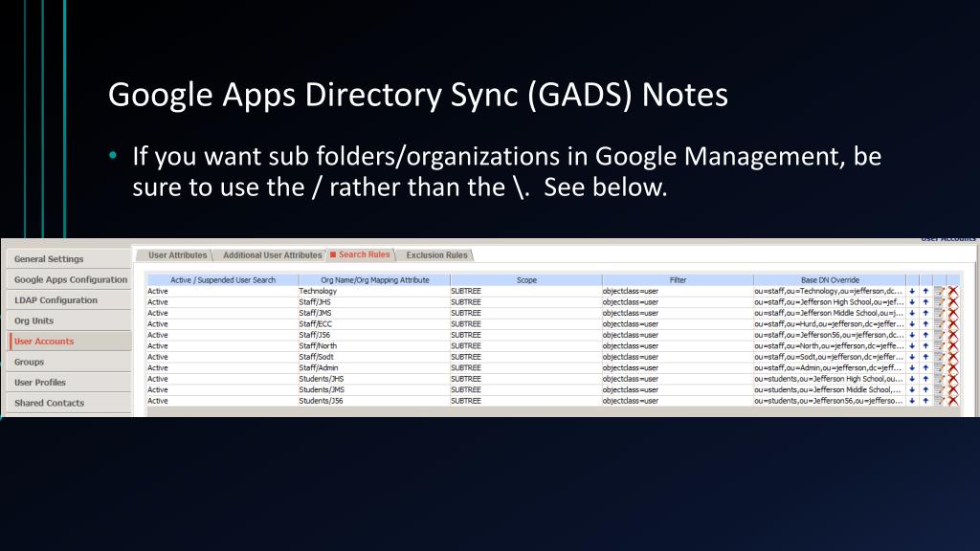This screenshot has height=551, width=980.
Task: Delete the Technology search rule
Action: (x=952, y=291)
